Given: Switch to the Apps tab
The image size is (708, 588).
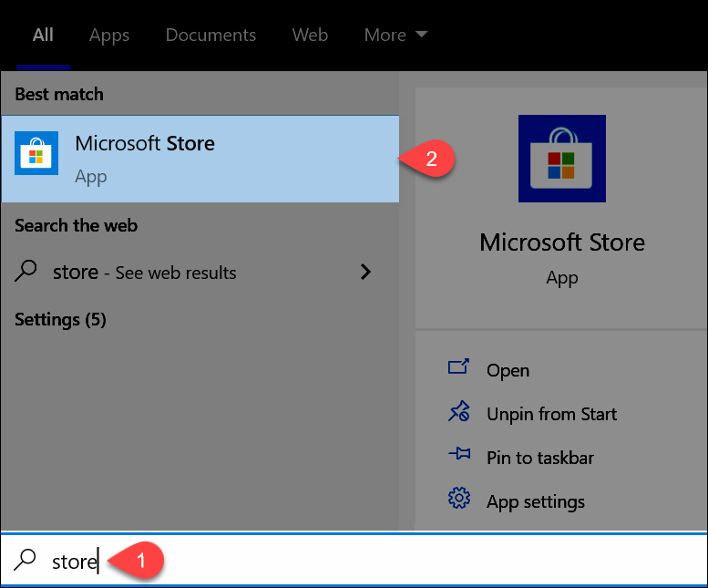Looking at the screenshot, I should pyautogui.click(x=109, y=36).
